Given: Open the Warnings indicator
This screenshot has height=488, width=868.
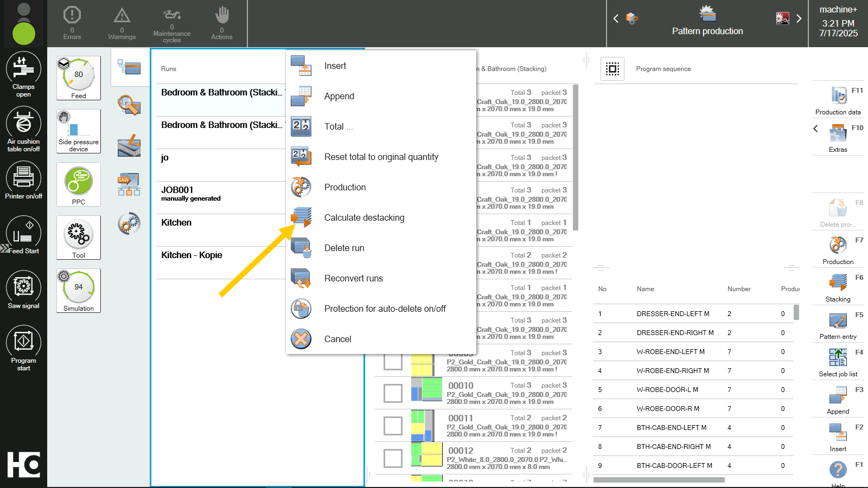Looking at the screenshot, I should [x=122, y=23].
